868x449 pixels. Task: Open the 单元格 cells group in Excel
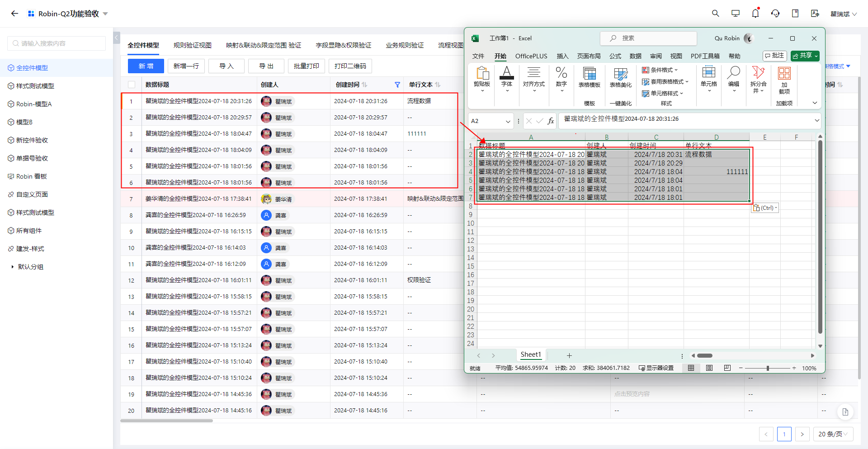[x=709, y=79]
